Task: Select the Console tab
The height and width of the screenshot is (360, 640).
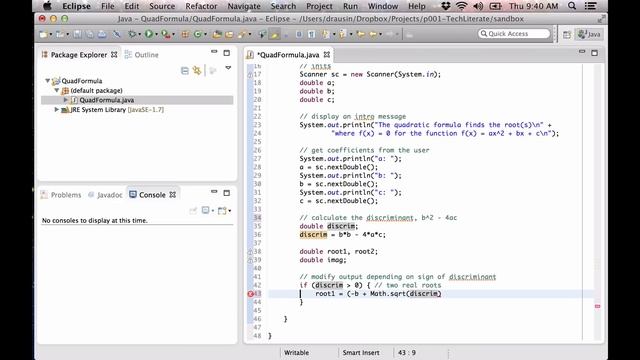Action: coord(152,195)
